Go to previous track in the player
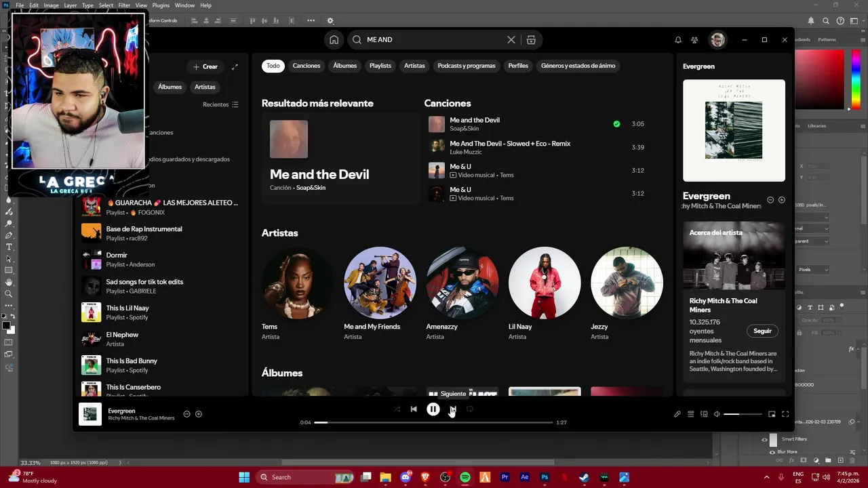This screenshot has width=868, height=488. coord(414,409)
